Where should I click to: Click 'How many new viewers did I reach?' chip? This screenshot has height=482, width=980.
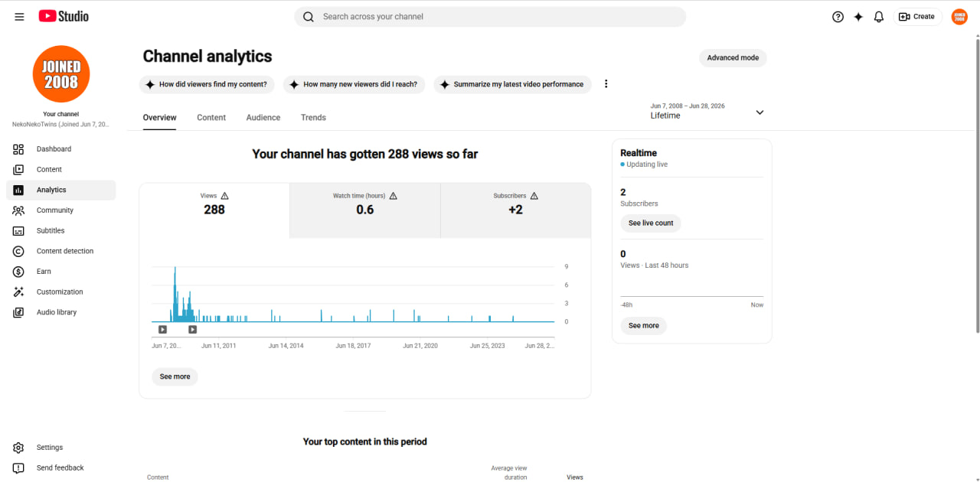(353, 85)
